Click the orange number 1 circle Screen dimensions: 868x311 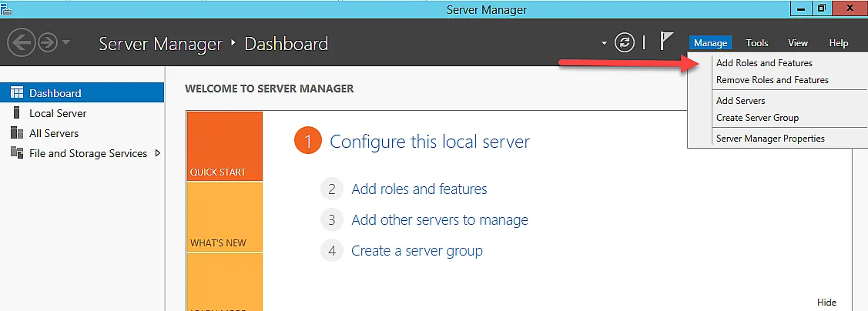click(308, 141)
